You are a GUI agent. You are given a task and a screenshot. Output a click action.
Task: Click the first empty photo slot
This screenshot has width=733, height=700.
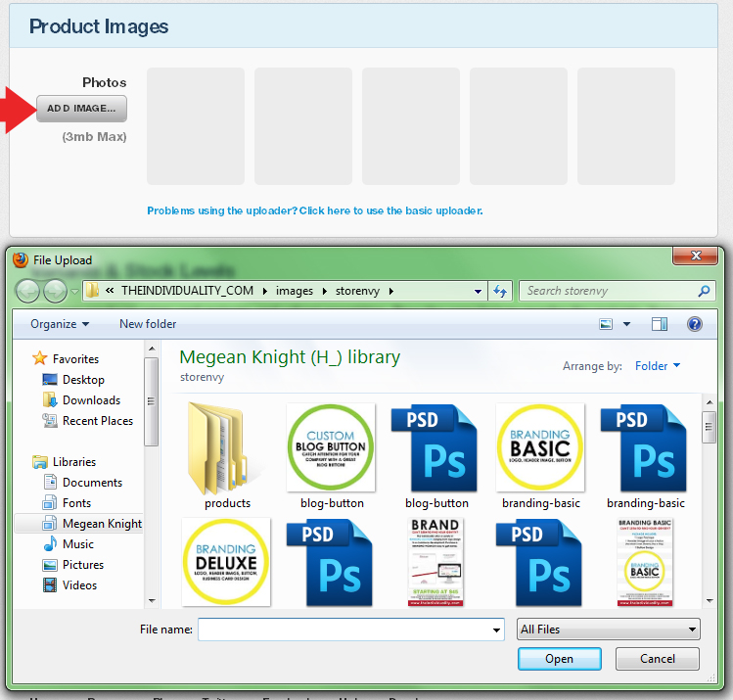(x=196, y=126)
